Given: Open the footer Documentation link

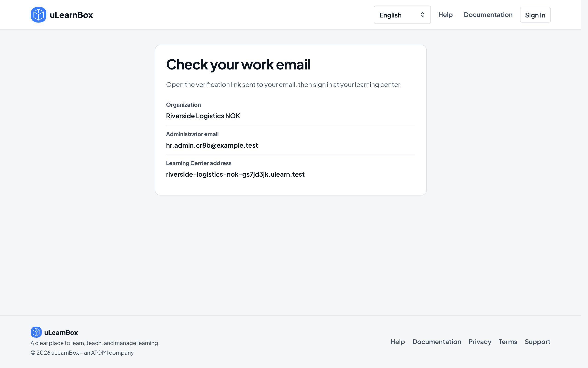Looking at the screenshot, I should click(437, 342).
